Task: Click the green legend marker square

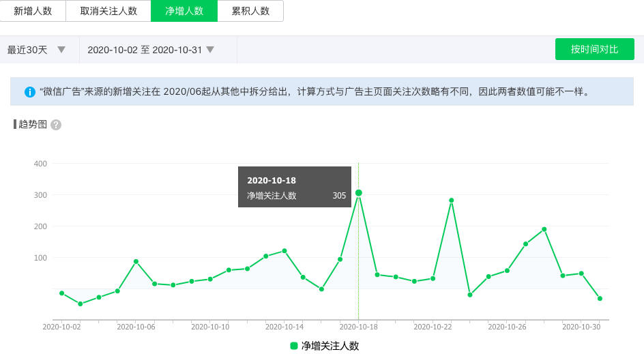Action: [293, 346]
